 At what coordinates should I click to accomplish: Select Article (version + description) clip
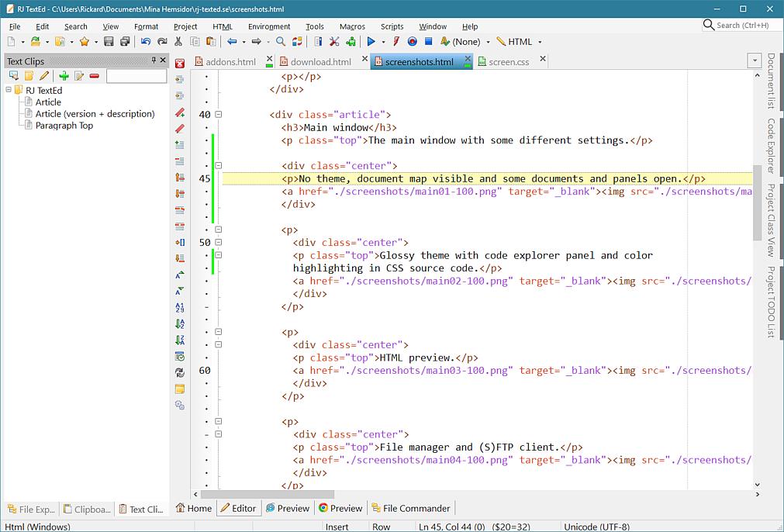pyautogui.click(x=95, y=114)
